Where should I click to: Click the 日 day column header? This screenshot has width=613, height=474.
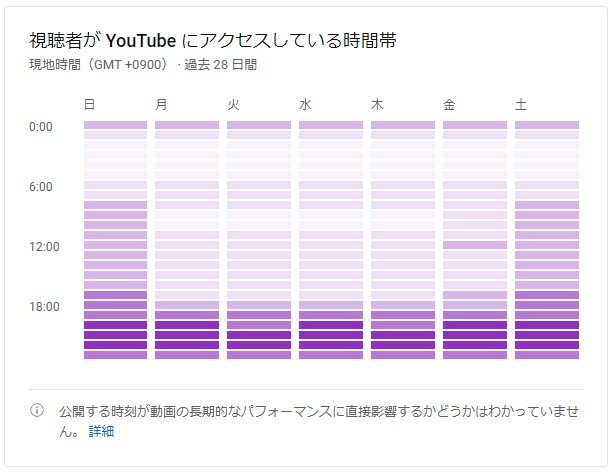pos(90,103)
